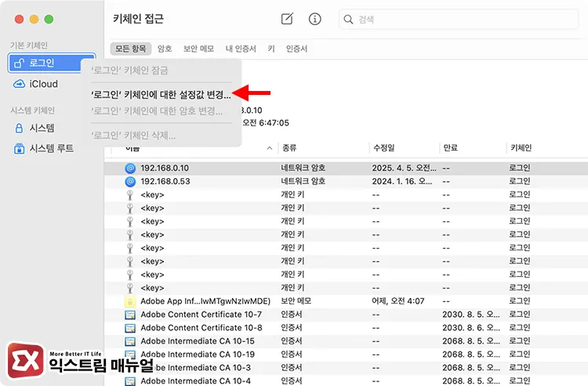Switch to the 키 tab

[x=271, y=49]
